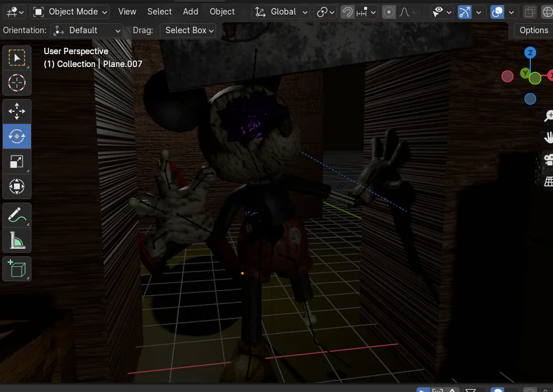Screen dimensions: 553x392
Task: Click the Z axis on navigation gizmo
Action: coord(530,53)
